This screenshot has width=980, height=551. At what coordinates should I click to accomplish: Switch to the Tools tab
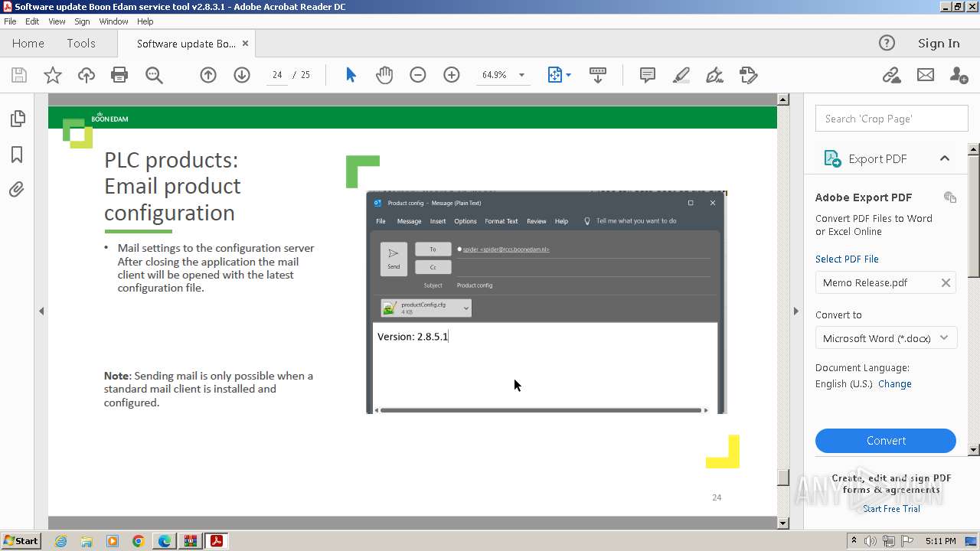[81, 44]
